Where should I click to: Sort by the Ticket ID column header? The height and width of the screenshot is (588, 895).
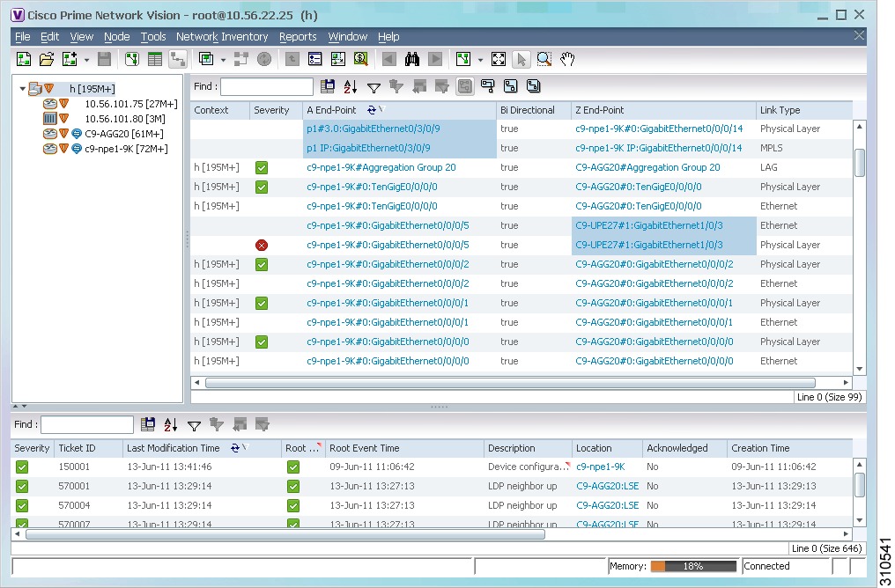coord(88,448)
